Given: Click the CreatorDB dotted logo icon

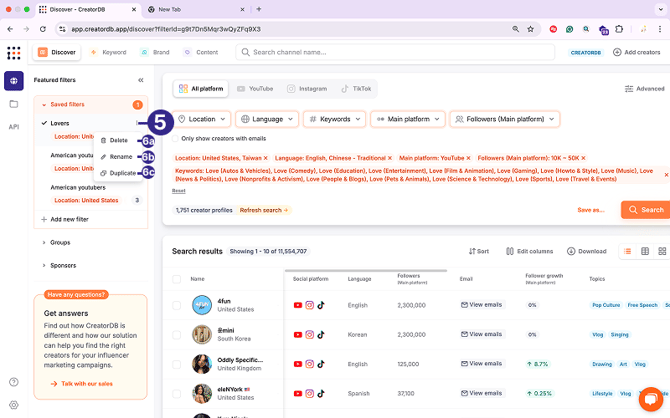Looking at the screenshot, I should [x=14, y=53].
